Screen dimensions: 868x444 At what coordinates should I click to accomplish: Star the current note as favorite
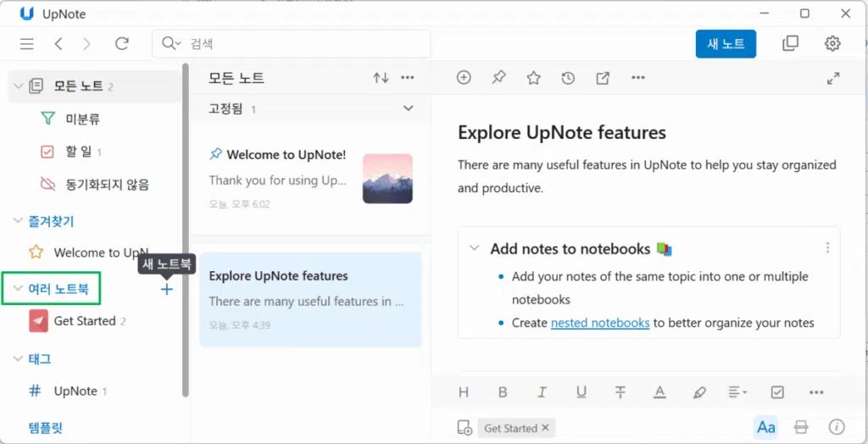(534, 78)
